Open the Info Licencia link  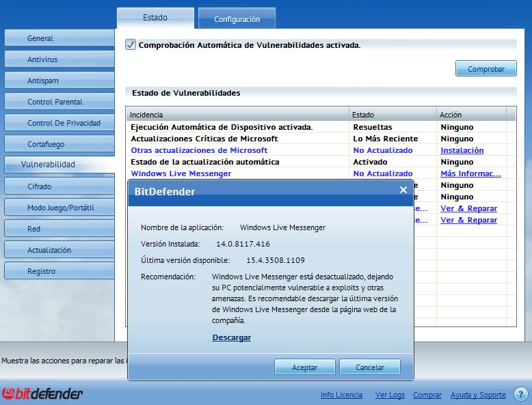point(342,395)
